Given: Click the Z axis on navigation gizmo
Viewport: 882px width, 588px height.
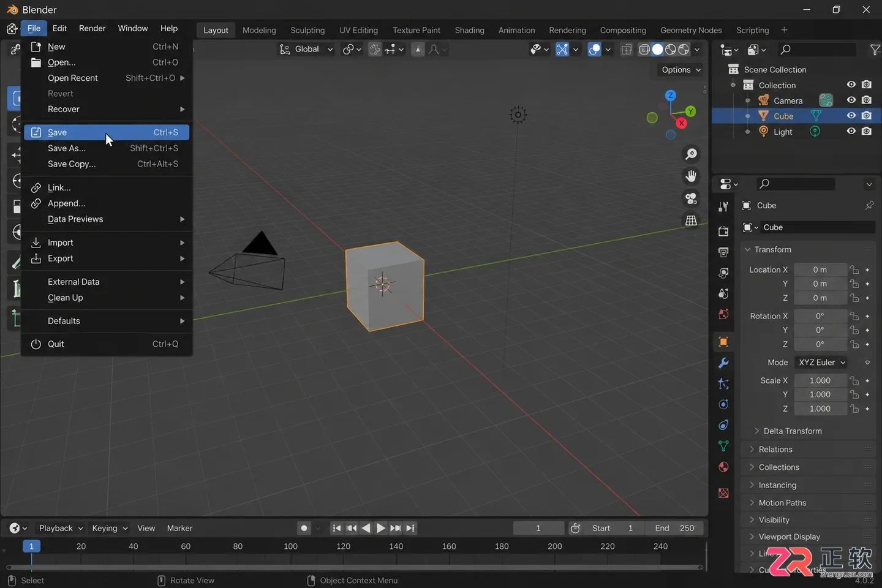Looking at the screenshot, I should (671, 95).
